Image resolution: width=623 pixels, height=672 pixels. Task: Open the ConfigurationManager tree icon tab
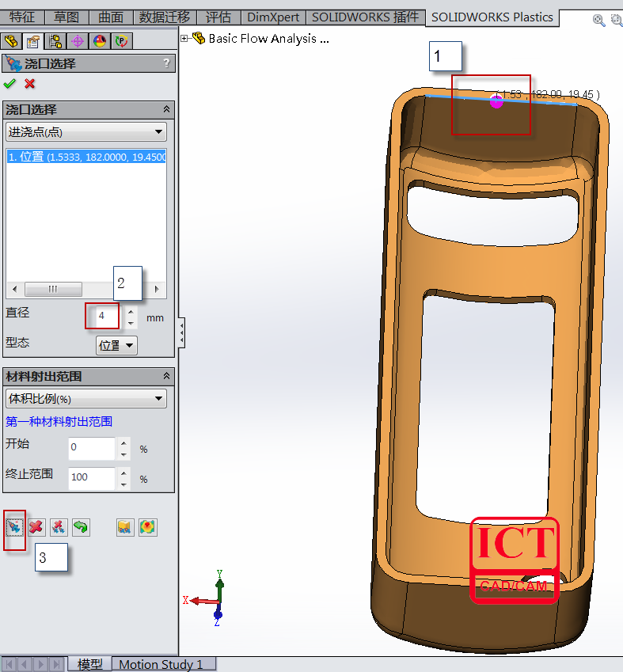pos(55,41)
